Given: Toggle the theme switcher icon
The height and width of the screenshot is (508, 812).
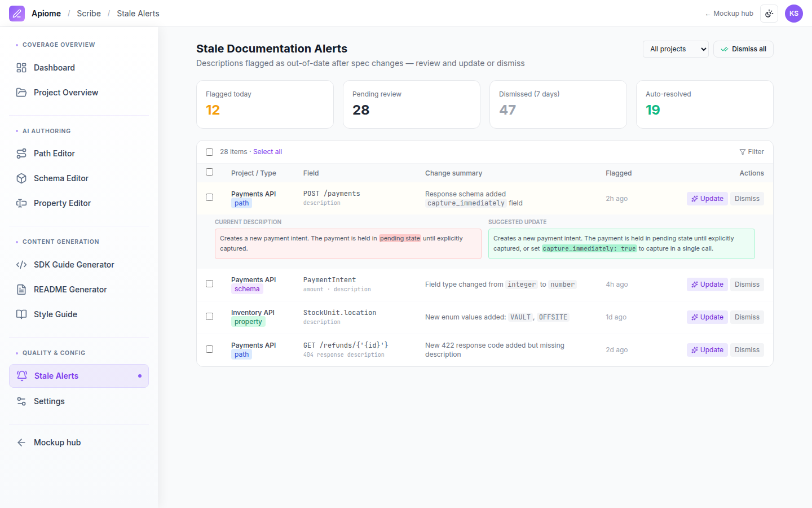Looking at the screenshot, I should click(769, 14).
